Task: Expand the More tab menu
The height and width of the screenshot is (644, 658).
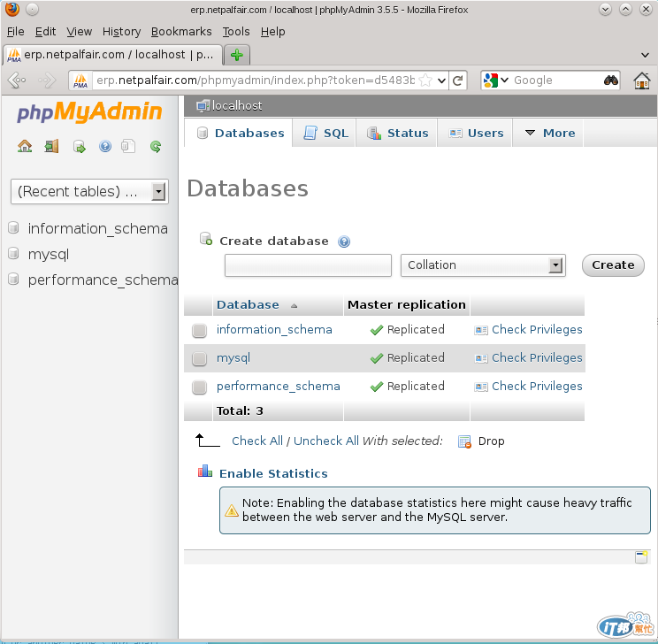Action: [550, 133]
